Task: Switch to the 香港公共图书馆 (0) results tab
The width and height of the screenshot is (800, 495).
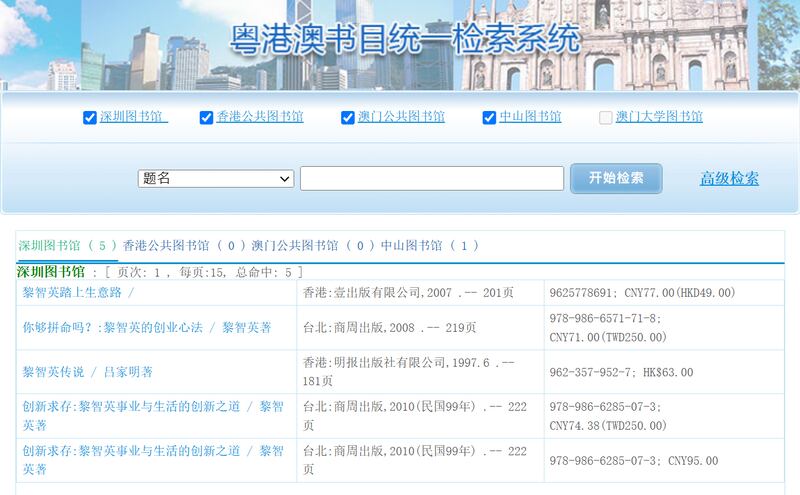Action: 185,245
